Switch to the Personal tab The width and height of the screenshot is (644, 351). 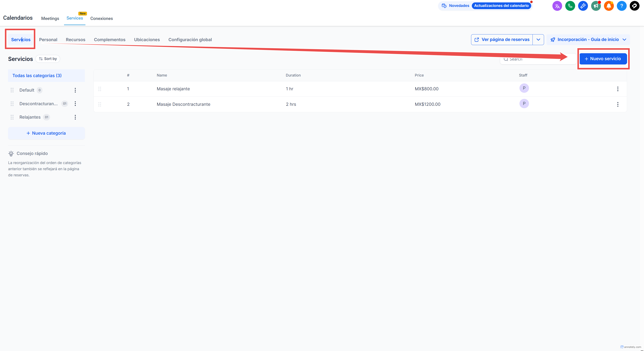point(48,39)
